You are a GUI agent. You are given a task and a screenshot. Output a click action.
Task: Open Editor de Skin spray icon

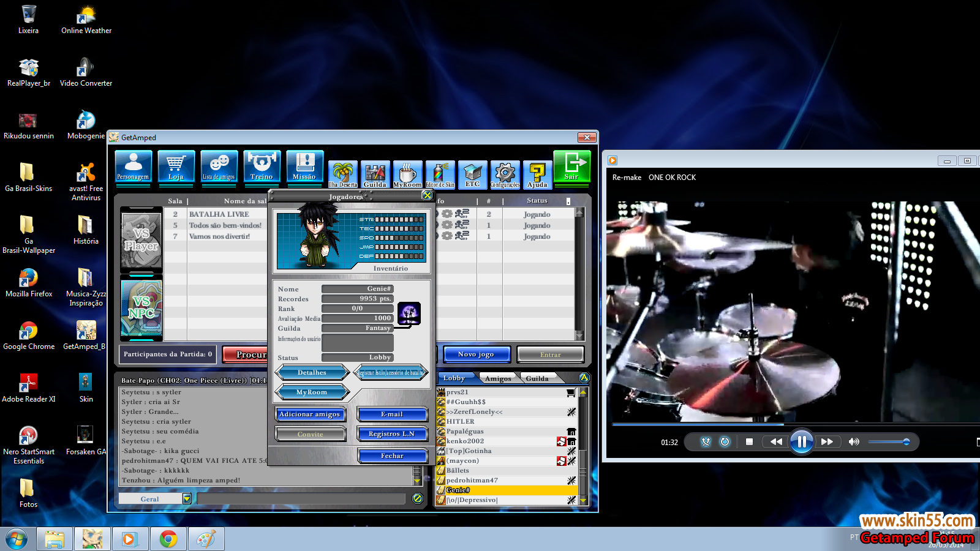click(x=440, y=174)
